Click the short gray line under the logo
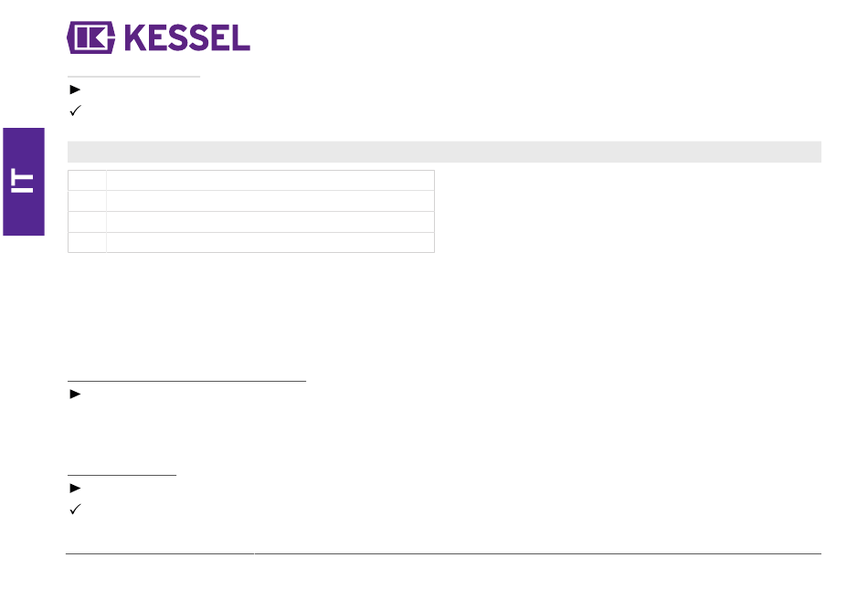Screen dimensions: 868x600 point(133,77)
